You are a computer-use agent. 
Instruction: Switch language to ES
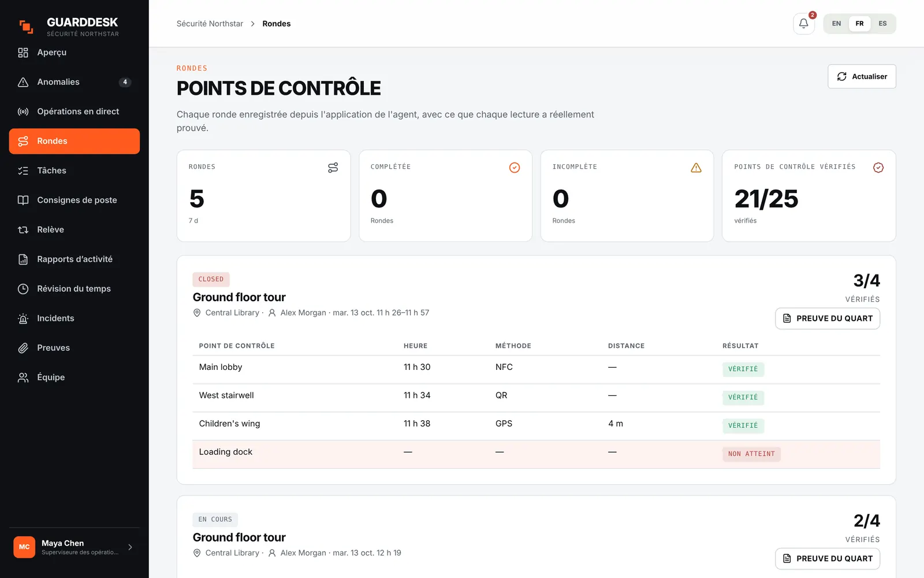pyautogui.click(x=882, y=24)
